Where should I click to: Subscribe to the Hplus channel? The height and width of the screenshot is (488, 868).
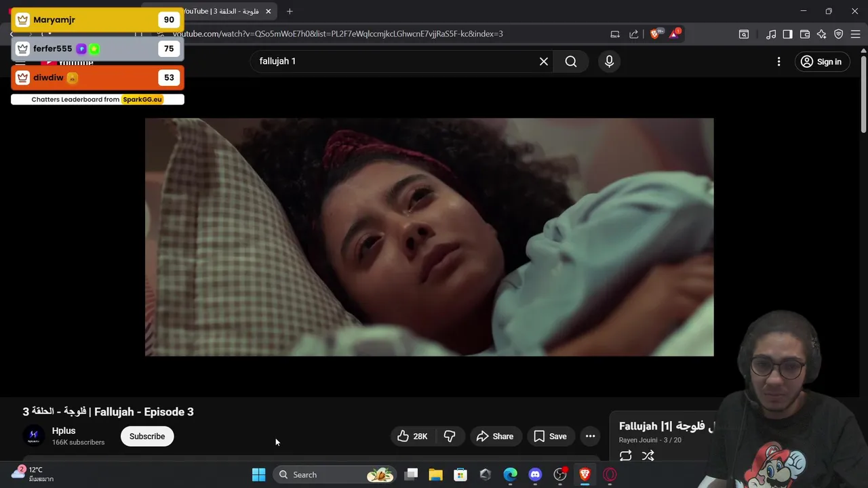point(147,436)
